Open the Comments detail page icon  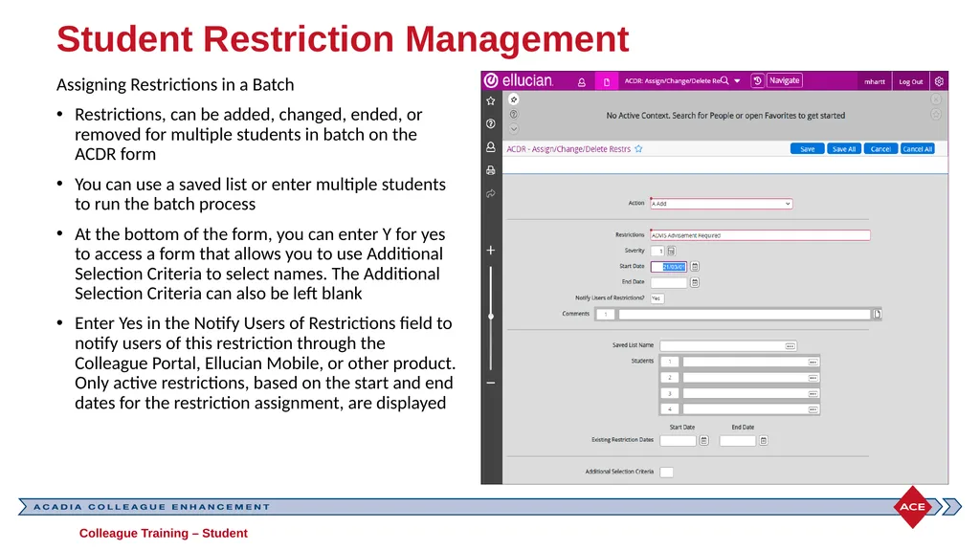877,315
